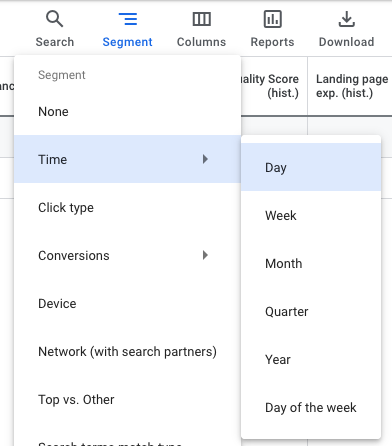Choose Time in the Segment menu
The image size is (392, 446).
[127, 159]
